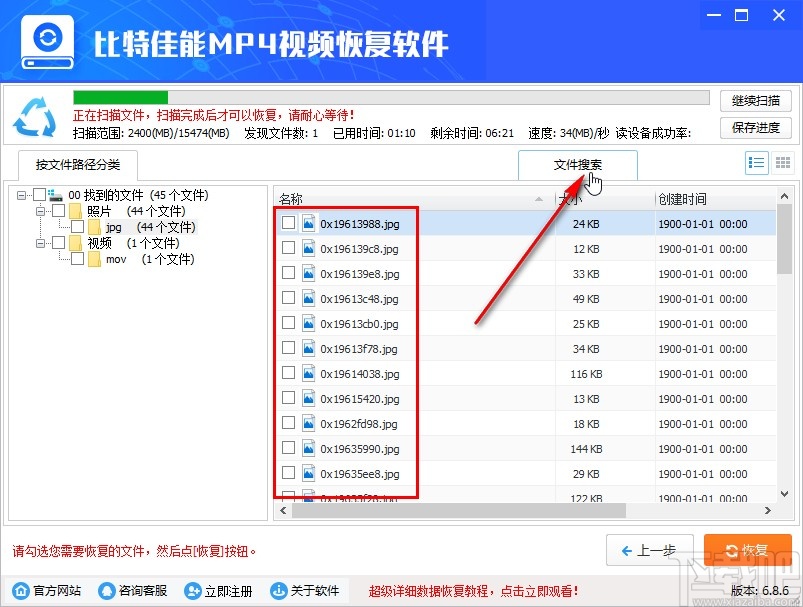Click the orange 恢复 button
Screen dimensions: 803x607
(748, 550)
